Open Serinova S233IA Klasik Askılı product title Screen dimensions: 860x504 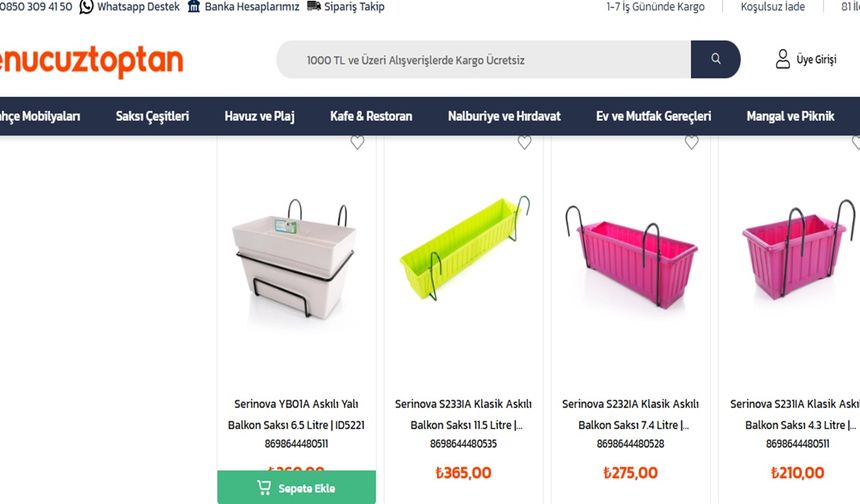tap(463, 404)
